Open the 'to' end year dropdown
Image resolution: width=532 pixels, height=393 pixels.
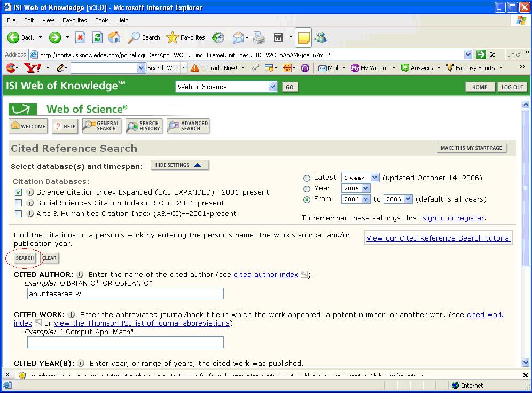point(397,199)
